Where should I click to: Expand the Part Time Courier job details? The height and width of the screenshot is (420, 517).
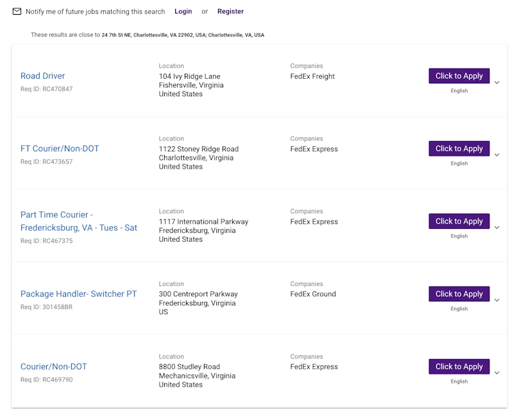pyautogui.click(x=496, y=228)
